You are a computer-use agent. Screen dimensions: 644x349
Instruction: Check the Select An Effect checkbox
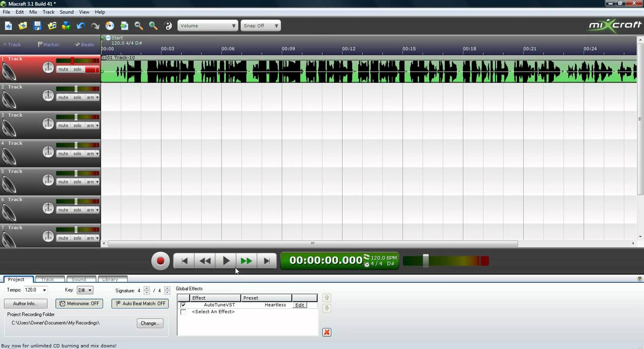(183, 312)
